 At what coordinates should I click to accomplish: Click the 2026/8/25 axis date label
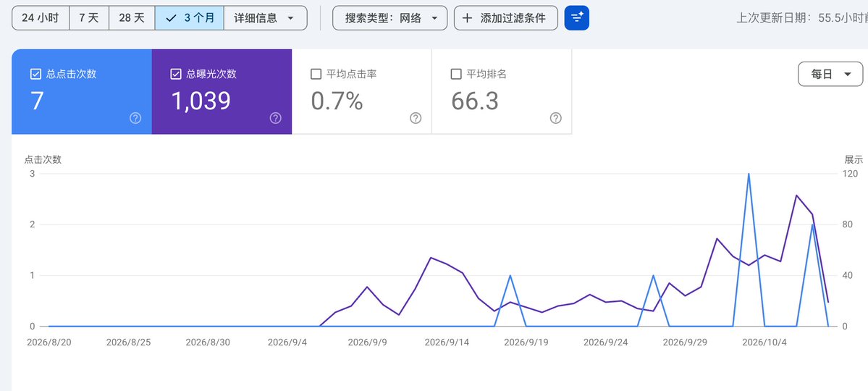point(128,342)
